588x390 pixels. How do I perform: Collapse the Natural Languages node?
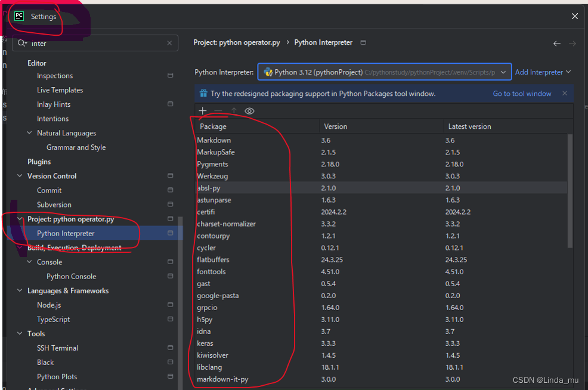[x=29, y=133]
